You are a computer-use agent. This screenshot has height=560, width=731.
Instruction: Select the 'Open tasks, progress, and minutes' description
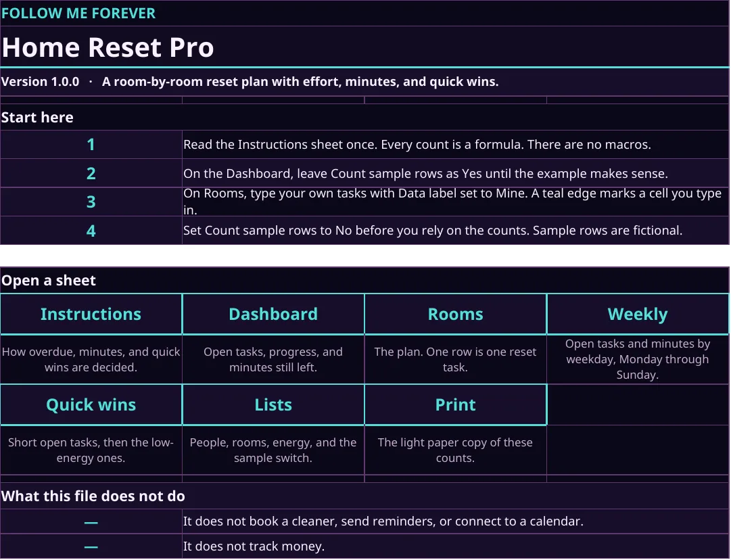[273, 360]
